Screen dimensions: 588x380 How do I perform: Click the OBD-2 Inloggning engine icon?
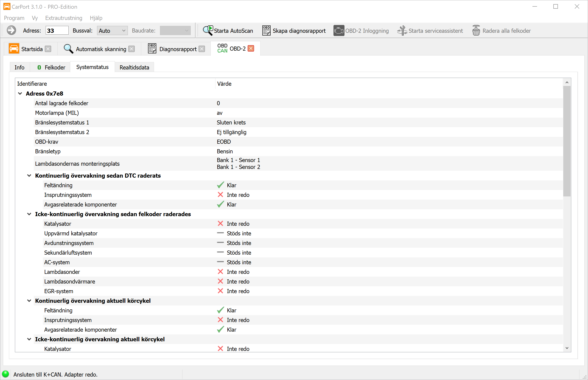[x=339, y=31]
